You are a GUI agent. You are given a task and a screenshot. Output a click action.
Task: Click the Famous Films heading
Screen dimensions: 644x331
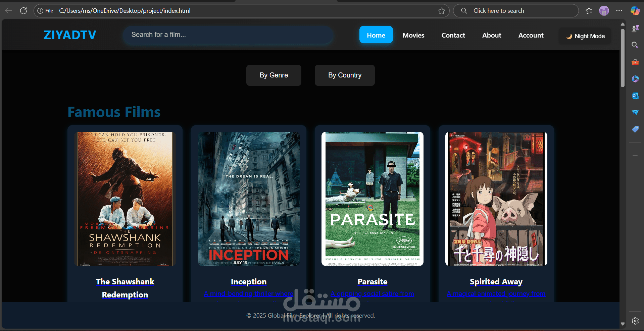point(114,112)
